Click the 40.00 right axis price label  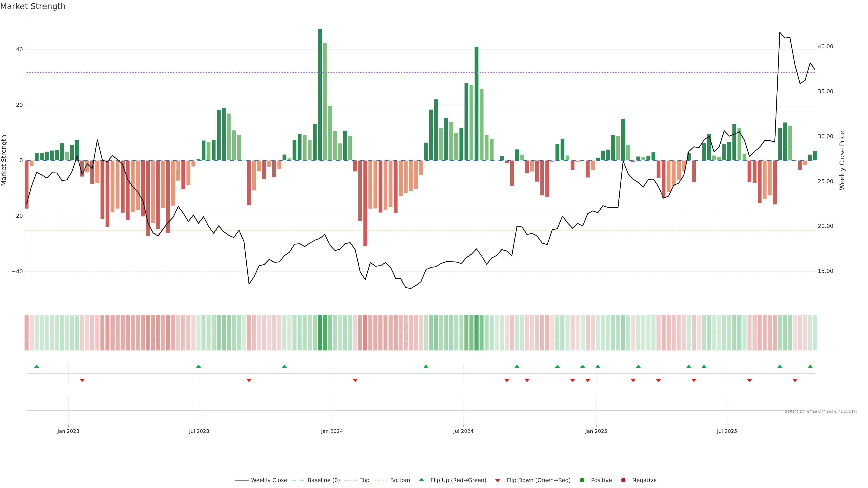coord(825,47)
